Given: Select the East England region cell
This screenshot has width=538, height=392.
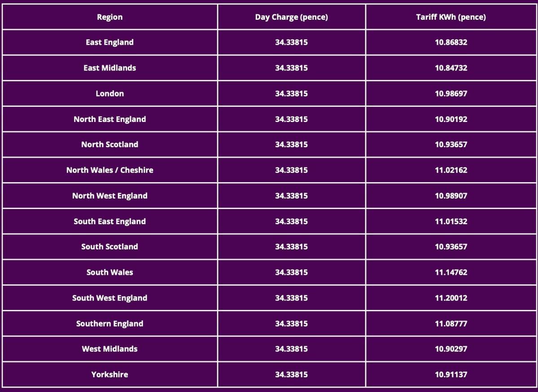Looking at the screenshot, I should tap(109, 42).
